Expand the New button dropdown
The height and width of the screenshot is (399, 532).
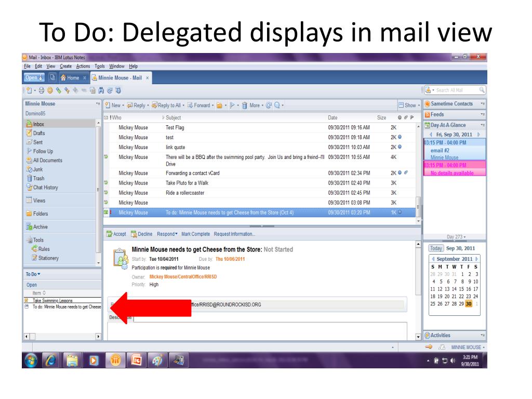coord(123,105)
